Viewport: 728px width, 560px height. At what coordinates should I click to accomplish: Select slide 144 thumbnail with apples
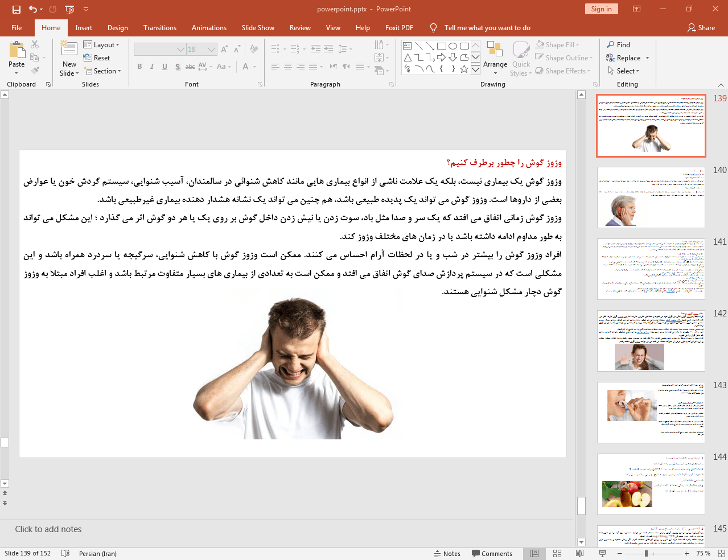click(651, 484)
